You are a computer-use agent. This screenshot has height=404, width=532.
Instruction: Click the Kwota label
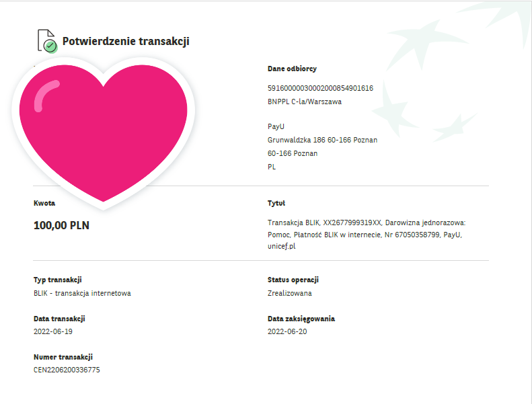click(44, 203)
